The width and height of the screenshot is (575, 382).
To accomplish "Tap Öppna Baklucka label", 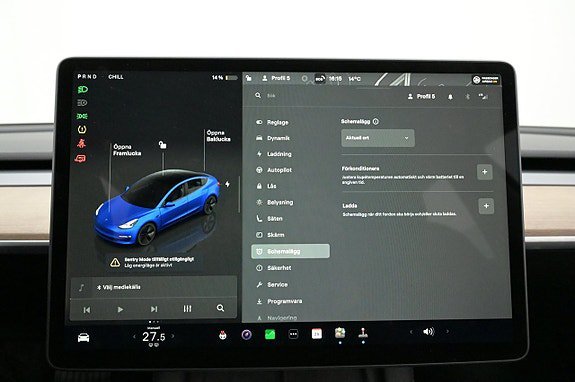I will (x=219, y=136).
